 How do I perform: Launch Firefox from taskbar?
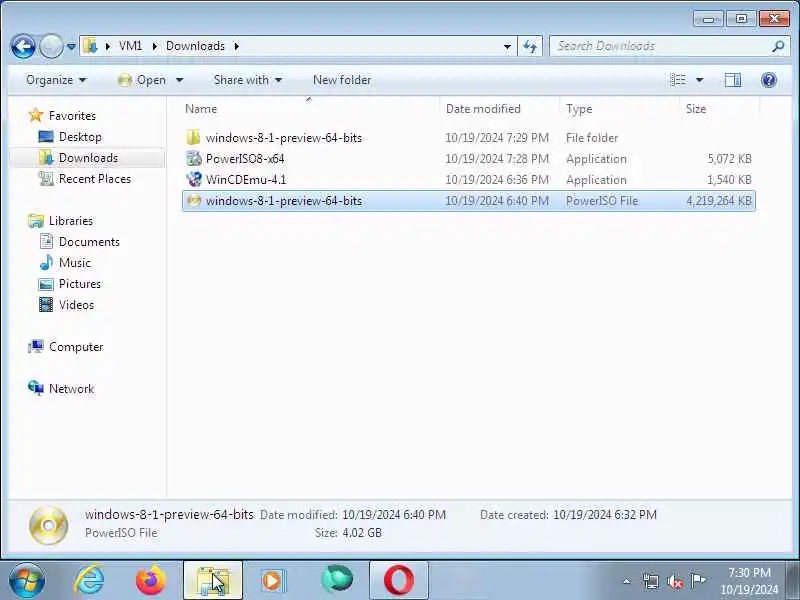click(151, 581)
